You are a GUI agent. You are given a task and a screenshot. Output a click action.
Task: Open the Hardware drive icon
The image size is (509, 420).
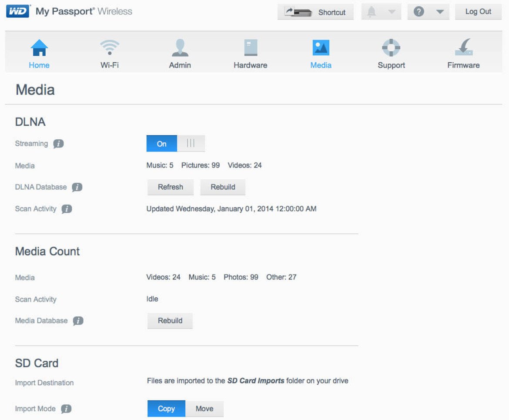(251, 48)
